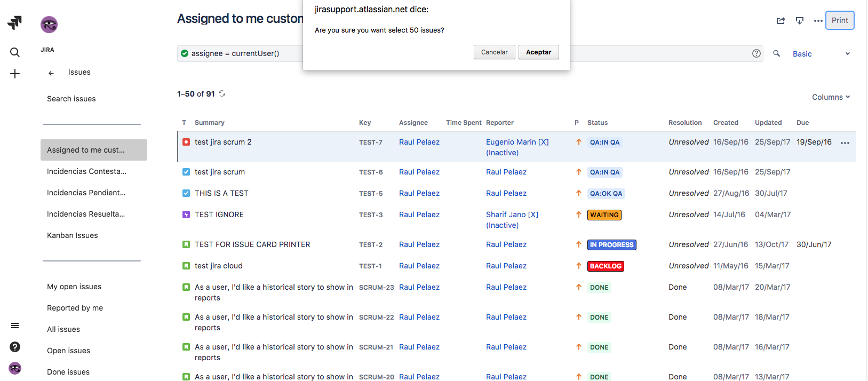Viewport: 868px width, 381px height.
Task: Expand the Columns dropdown
Action: click(x=831, y=97)
